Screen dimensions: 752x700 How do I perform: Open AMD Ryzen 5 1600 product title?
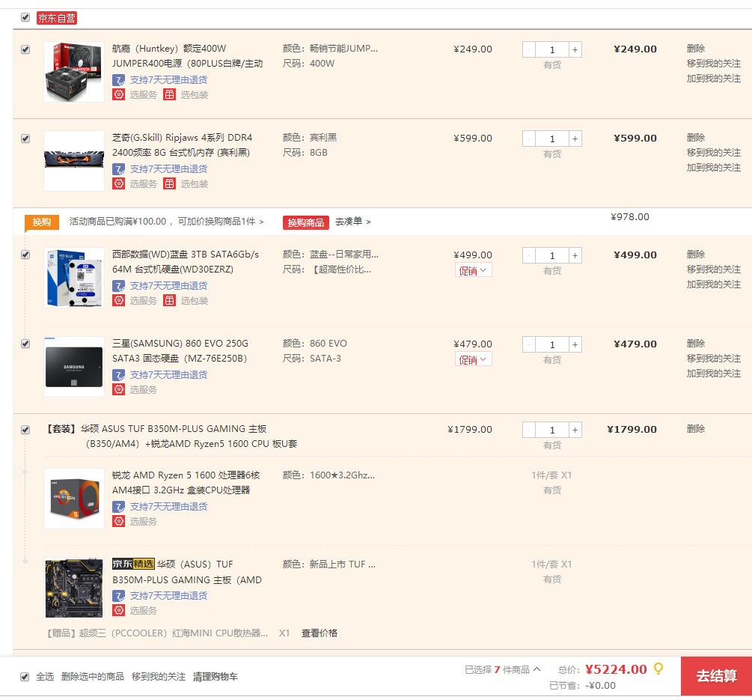(x=186, y=482)
